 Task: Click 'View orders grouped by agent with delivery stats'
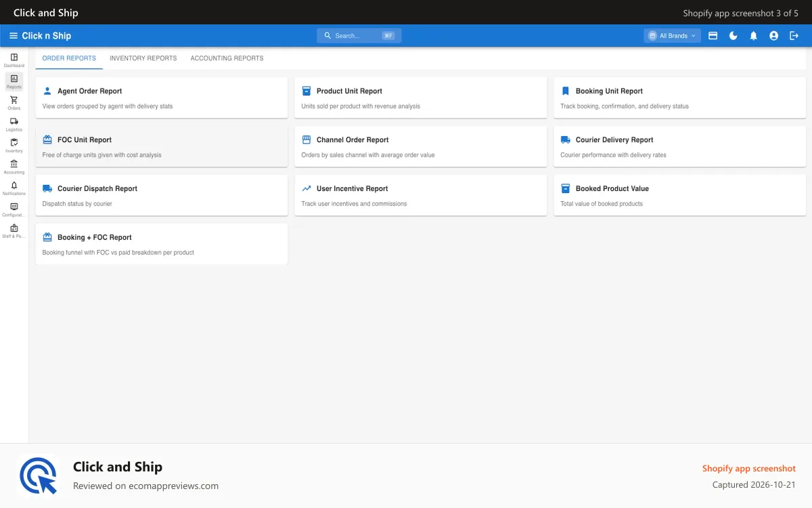(108, 106)
